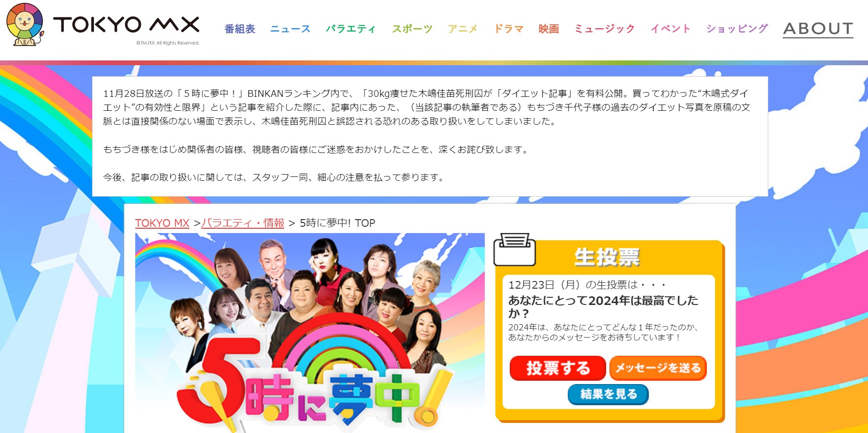Open the 映画 movies menu item
868x433 pixels.
pos(549,29)
